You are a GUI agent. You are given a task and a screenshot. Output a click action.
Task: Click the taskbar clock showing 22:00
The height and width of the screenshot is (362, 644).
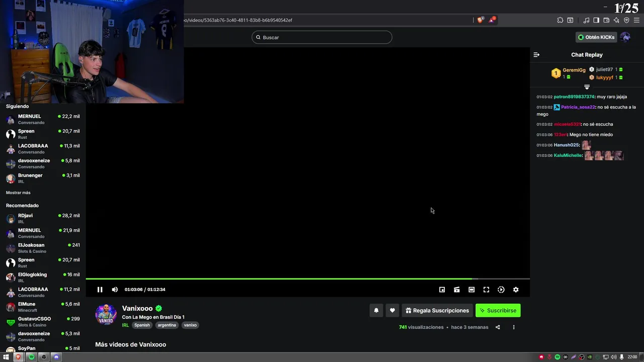632,357
